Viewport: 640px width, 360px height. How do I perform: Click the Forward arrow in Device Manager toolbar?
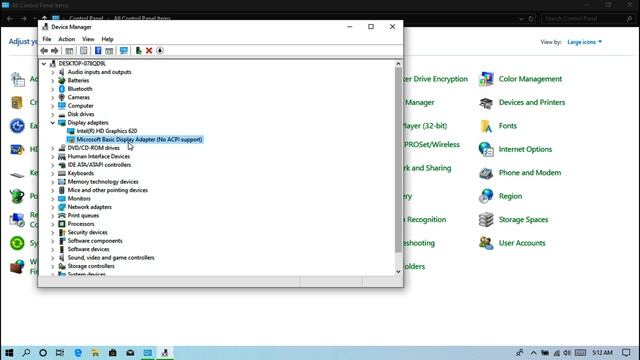click(55, 51)
